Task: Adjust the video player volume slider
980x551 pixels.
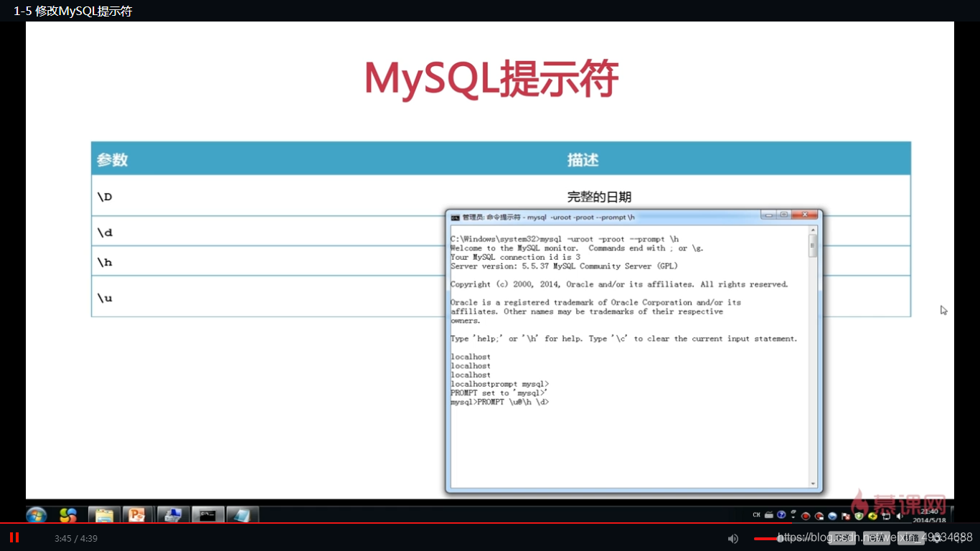Action: pos(781,539)
